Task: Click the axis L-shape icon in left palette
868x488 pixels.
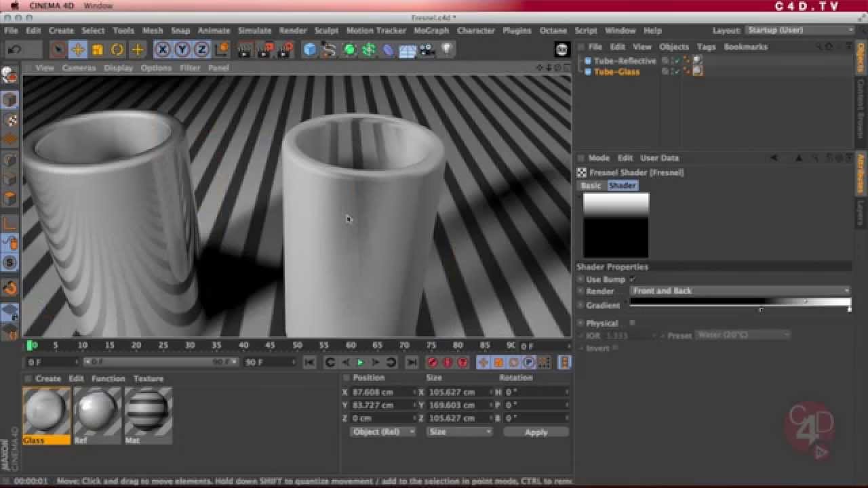Action: pyautogui.click(x=10, y=223)
